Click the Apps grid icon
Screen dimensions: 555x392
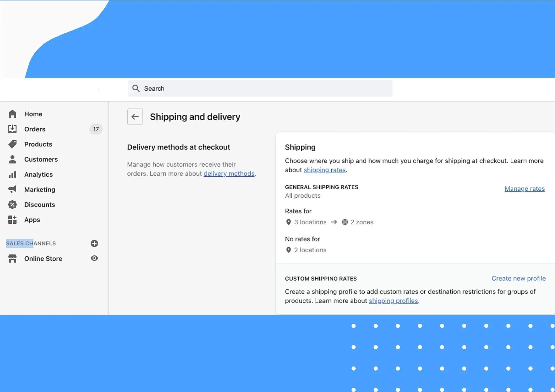click(12, 220)
